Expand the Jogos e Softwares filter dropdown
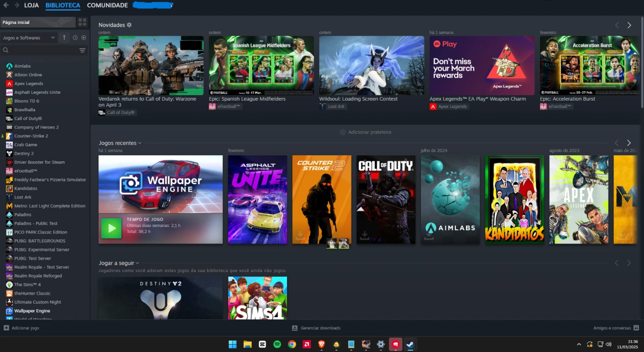This screenshot has width=644, height=352. [x=29, y=38]
